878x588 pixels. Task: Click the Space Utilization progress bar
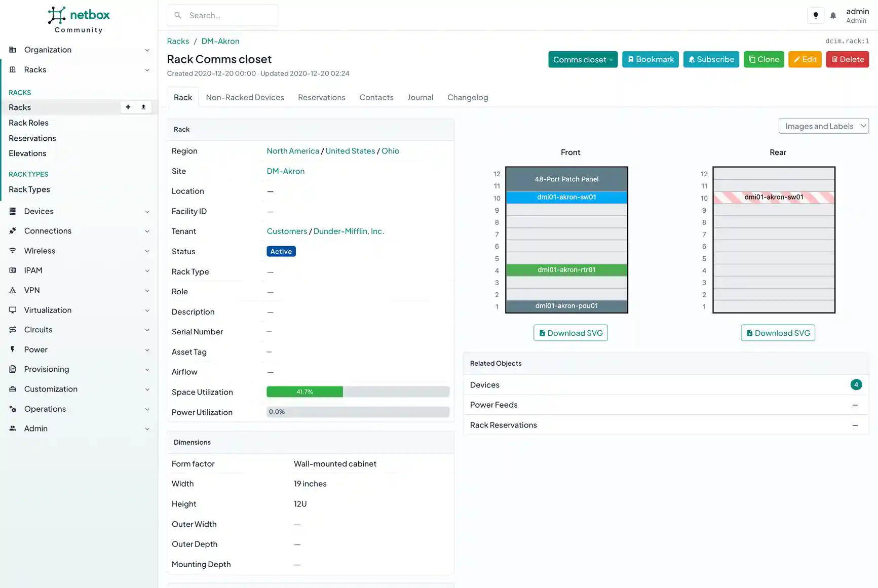[358, 392]
